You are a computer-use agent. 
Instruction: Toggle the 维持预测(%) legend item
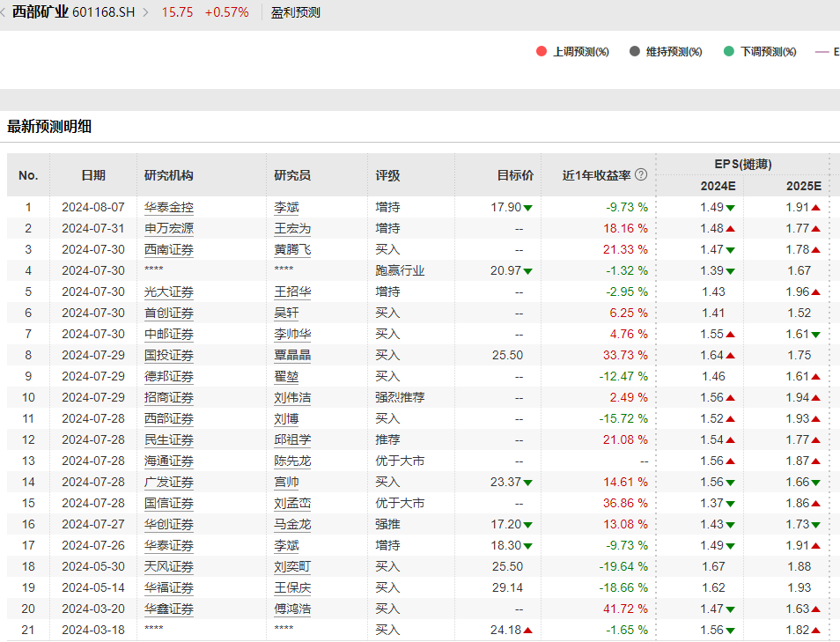click(x=674, y=51)
